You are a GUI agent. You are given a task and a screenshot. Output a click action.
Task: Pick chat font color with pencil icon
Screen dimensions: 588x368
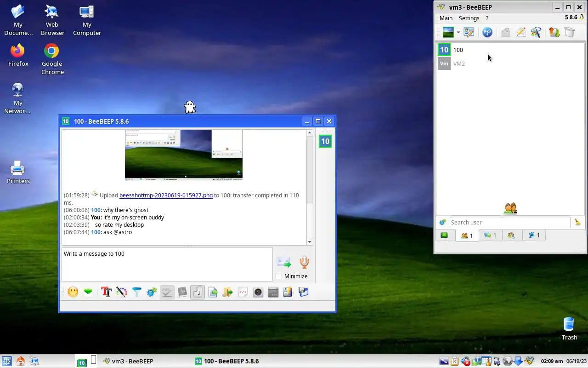coord(122,292)
